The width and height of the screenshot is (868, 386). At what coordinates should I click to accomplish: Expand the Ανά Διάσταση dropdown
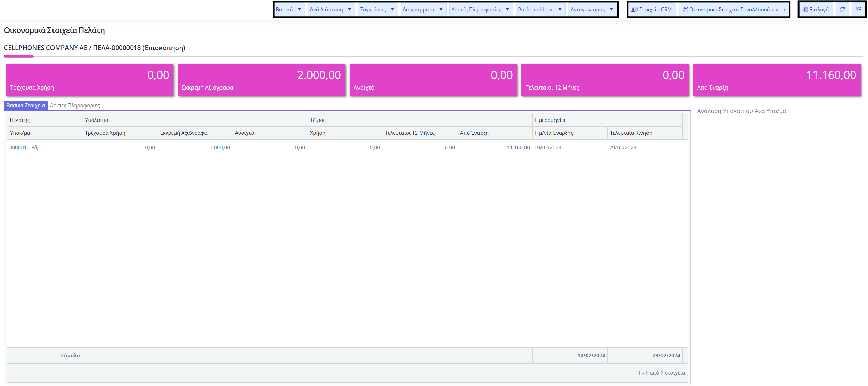[331, 10]
